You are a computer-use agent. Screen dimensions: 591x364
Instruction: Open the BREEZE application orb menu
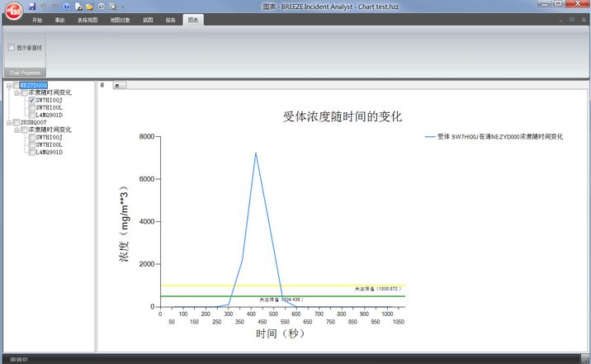13,10
